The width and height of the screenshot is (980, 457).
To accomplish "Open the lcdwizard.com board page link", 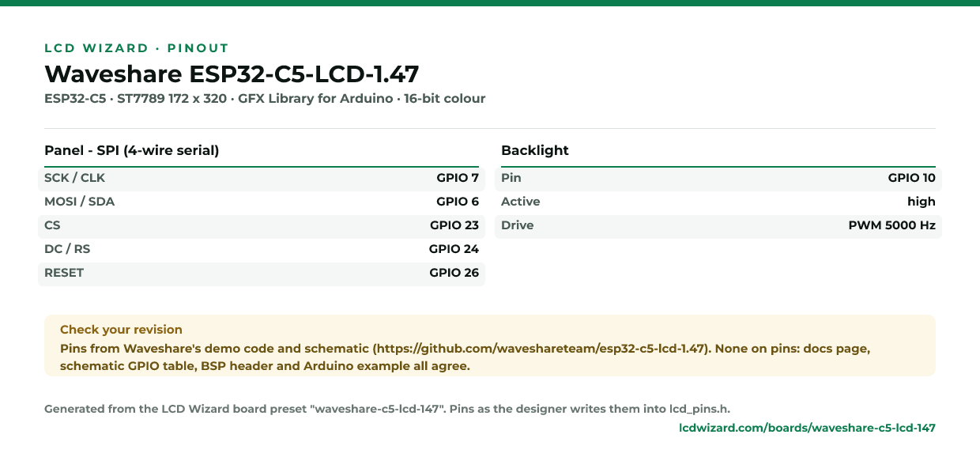I will (807, 428).
